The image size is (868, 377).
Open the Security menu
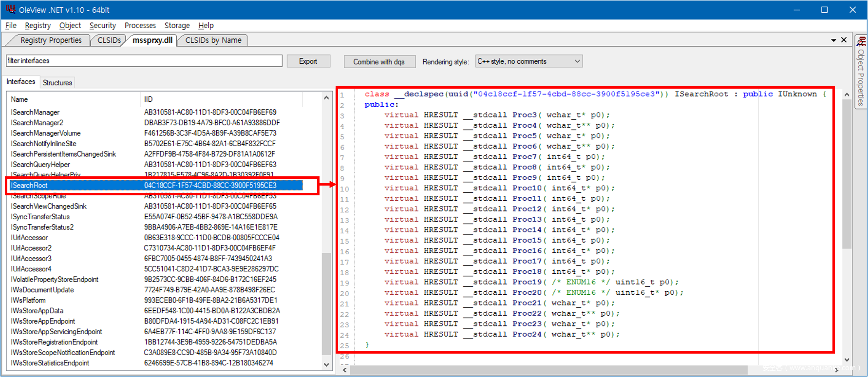(102, 25)
